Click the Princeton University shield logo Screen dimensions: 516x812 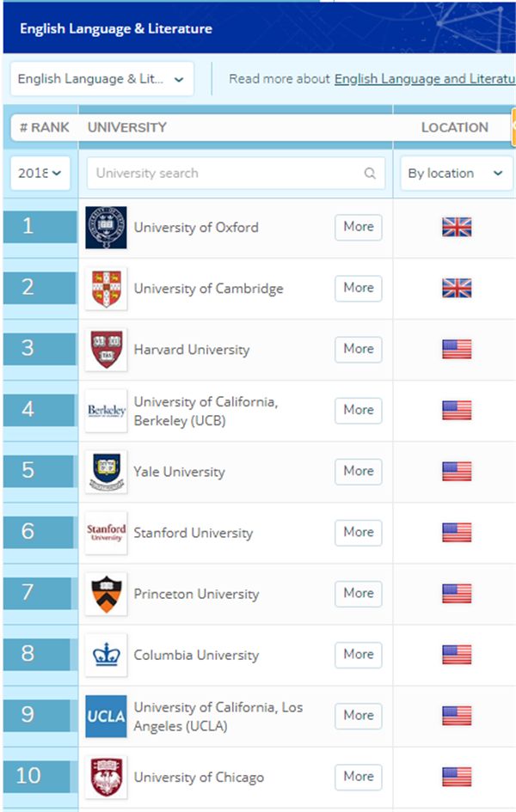point(106,594)
